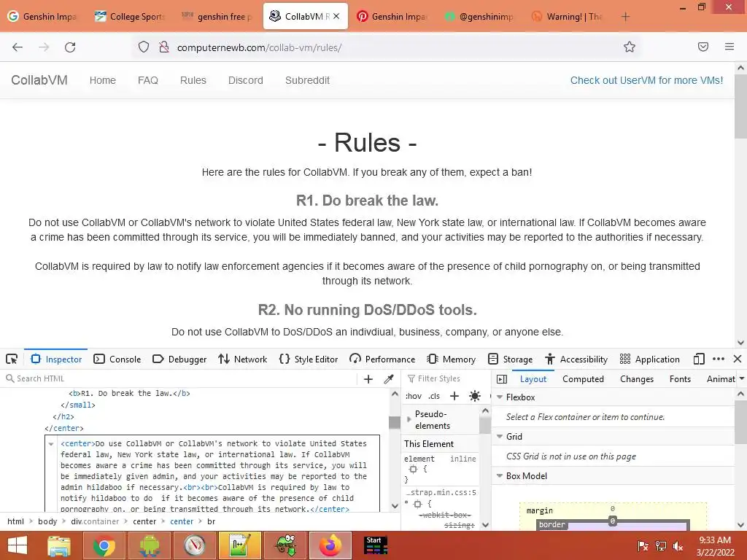Show the Changes tab

click(x=636, y=379)
